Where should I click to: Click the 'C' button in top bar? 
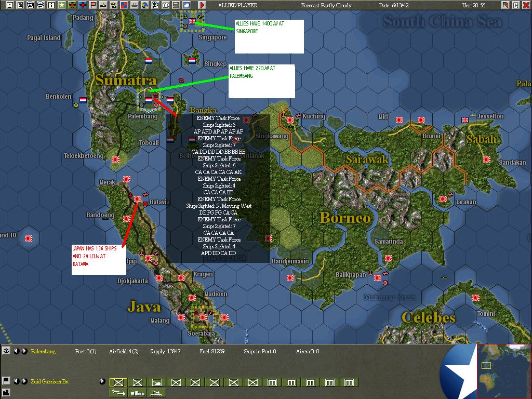pyautogui.click(x=516, y=5)
